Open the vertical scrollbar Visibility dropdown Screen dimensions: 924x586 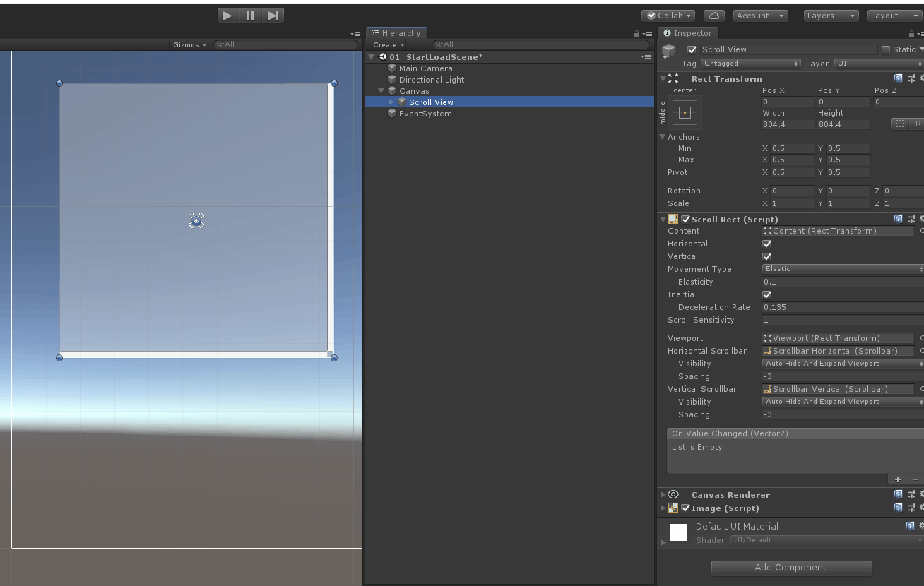(841, 401)
